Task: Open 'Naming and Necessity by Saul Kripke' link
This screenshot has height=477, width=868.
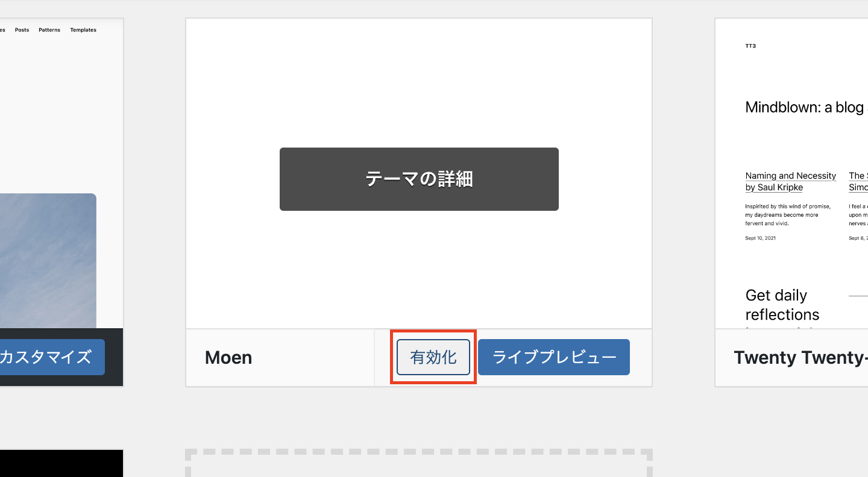Action: (x=790, y=181)
